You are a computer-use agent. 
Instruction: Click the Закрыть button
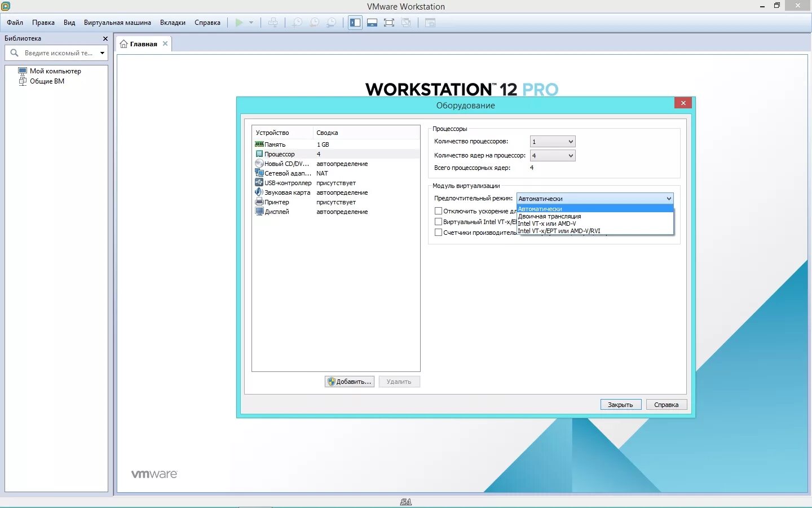pos(621,405)
